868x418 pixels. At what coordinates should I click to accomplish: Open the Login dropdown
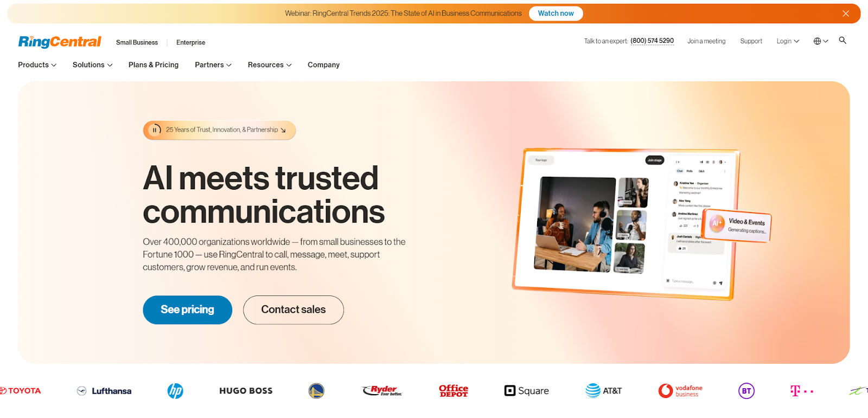click(x=788, y=41)
